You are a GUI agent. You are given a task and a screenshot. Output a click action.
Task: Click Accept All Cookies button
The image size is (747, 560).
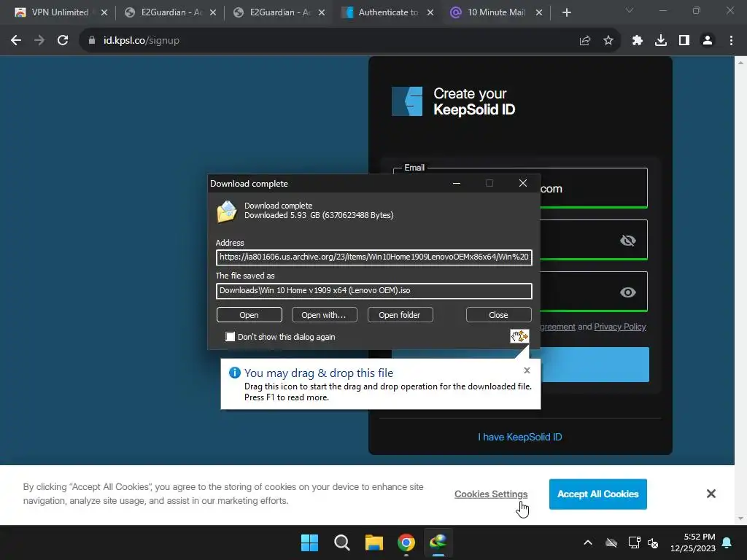(598, 494)
